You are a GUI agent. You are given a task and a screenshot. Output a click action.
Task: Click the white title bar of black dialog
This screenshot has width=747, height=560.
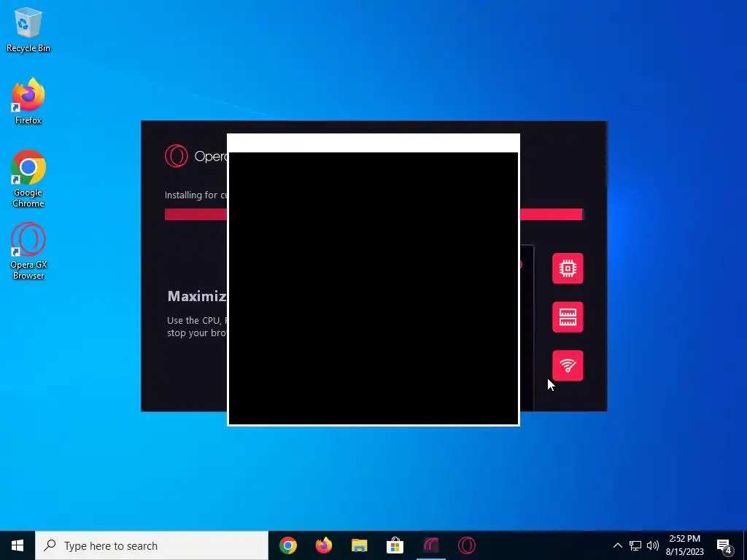pyautogui.click(x=373, y=143)
